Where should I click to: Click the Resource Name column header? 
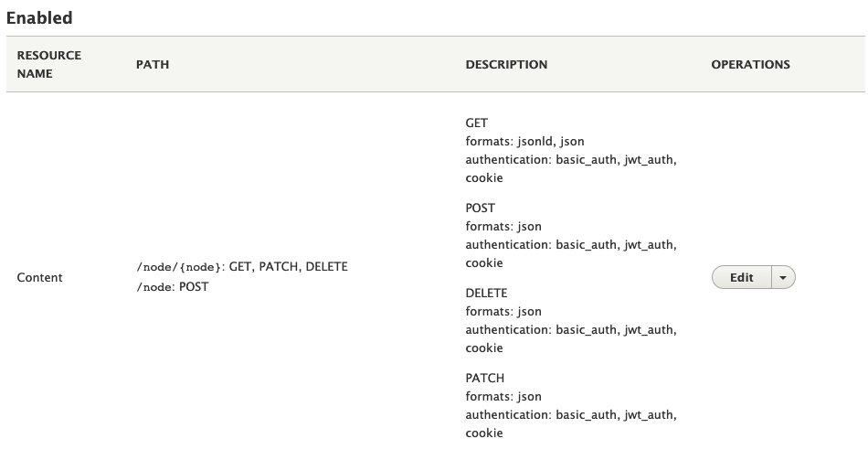tap(49, 65)
